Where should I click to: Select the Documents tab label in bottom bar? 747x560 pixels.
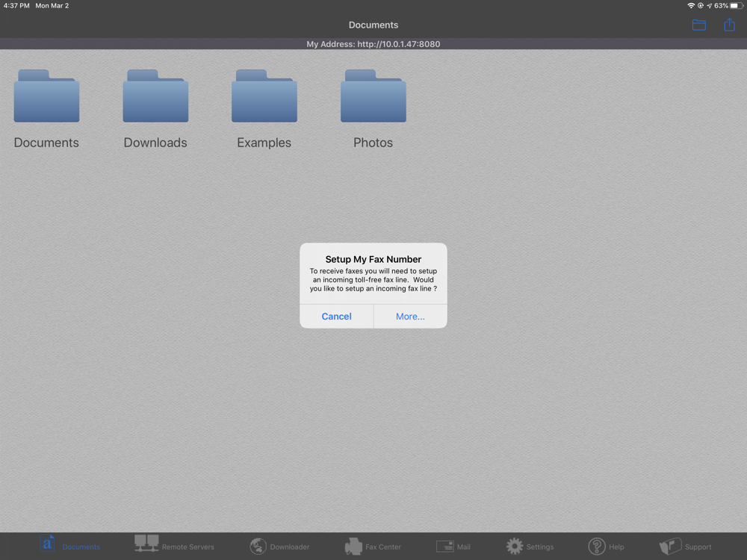pos(81,547)
